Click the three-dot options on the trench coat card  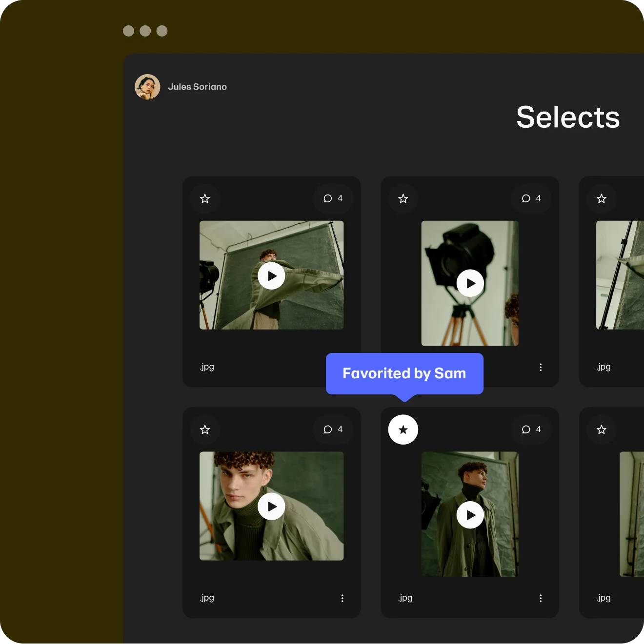(541, 598)
